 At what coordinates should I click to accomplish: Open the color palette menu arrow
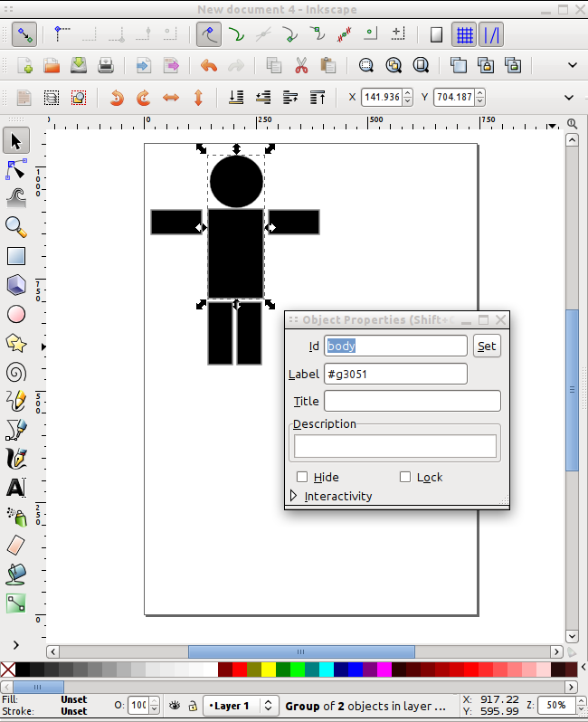coord(583,667)
